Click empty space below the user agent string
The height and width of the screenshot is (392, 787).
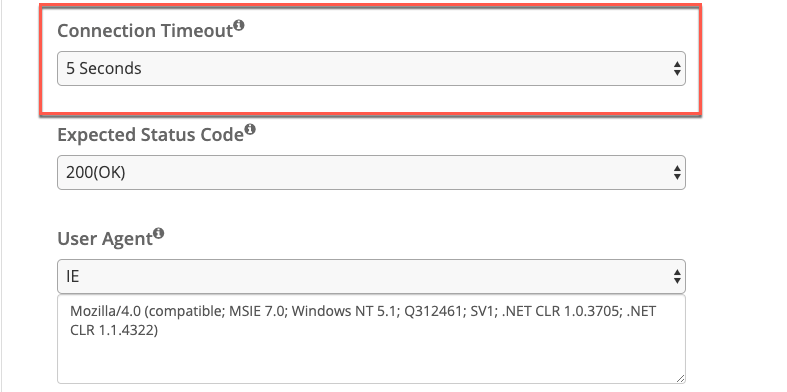tap(371, 361)
